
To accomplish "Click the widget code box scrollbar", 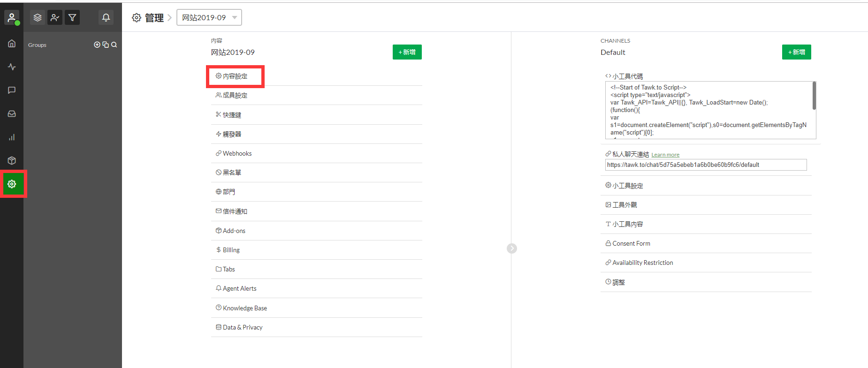I will (x=814, y=96).
